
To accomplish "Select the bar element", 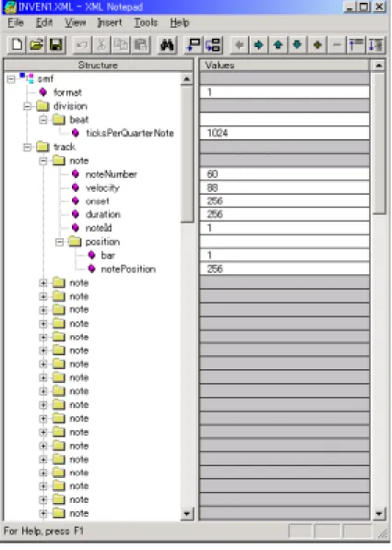I will (108, 256).
